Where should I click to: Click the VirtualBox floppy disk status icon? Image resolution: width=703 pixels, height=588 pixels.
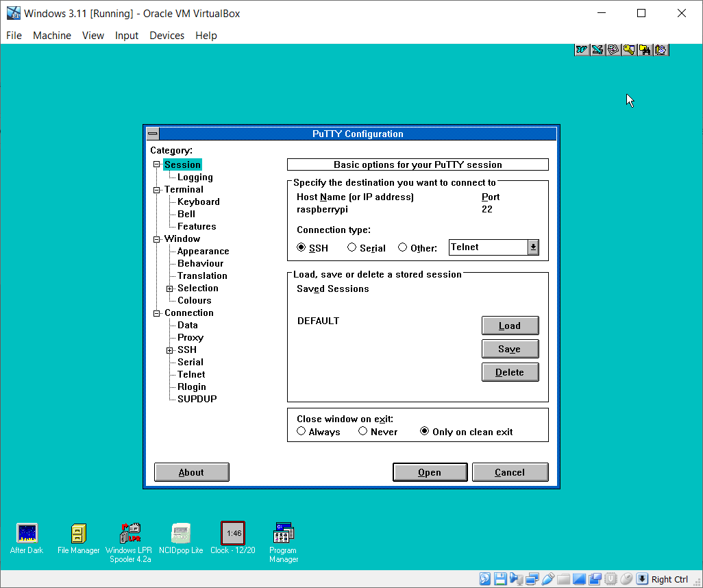point(500,578)
